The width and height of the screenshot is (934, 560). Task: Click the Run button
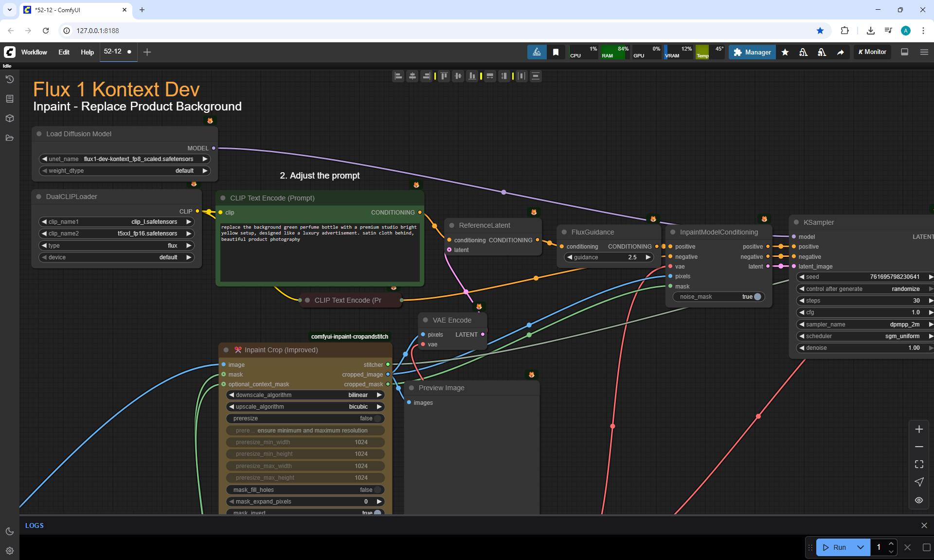835,547
